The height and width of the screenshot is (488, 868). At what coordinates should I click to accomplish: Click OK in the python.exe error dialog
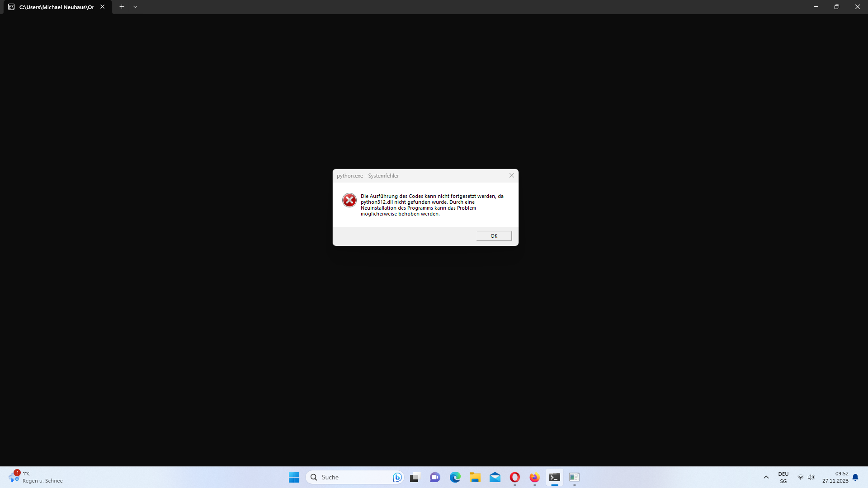click(494, 236)
